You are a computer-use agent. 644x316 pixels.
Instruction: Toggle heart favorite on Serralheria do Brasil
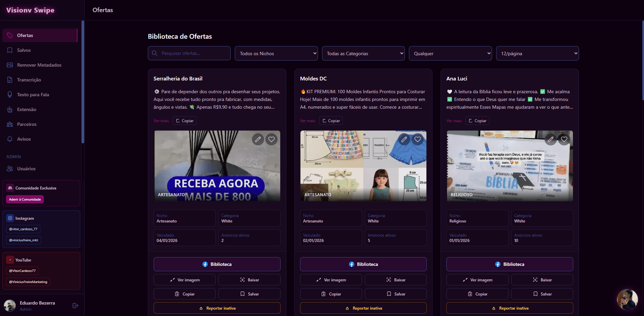pyautogui.click(x=271, y=139)
